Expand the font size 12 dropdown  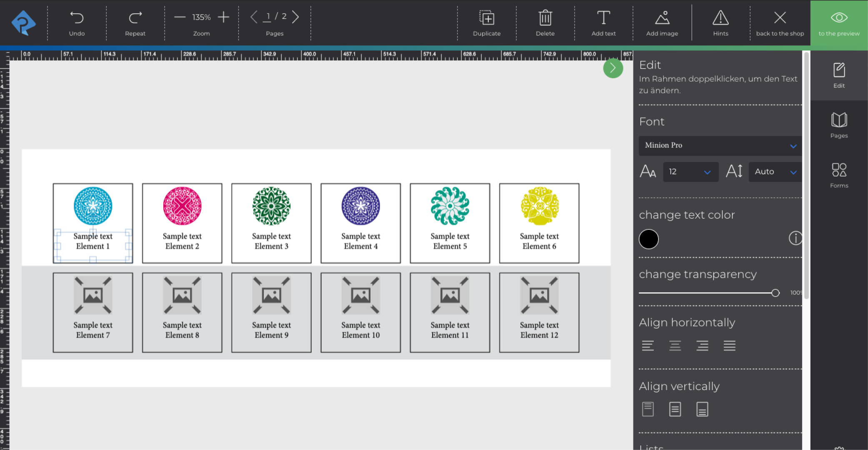(x=690, y=172)
